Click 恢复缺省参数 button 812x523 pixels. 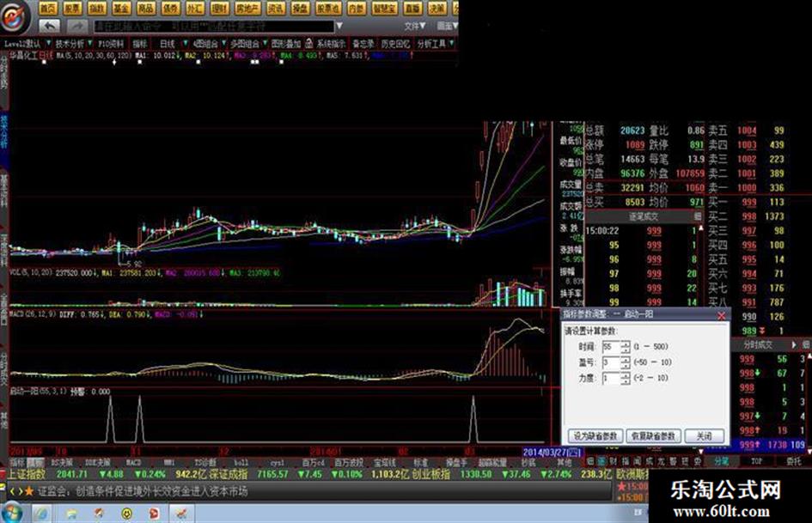653,436
